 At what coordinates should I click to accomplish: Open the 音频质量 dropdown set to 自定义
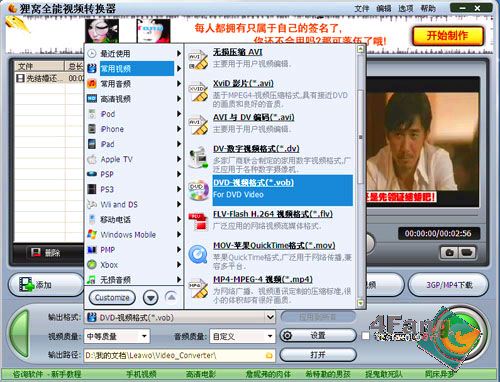click(243, 336)
